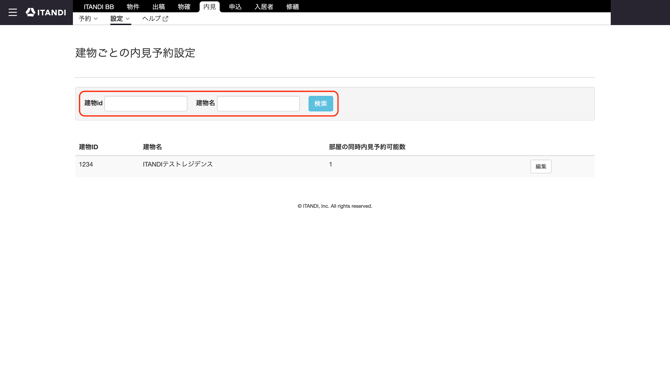
Task: Expand the 予約 dropdown menu
Action: point(88,19)
